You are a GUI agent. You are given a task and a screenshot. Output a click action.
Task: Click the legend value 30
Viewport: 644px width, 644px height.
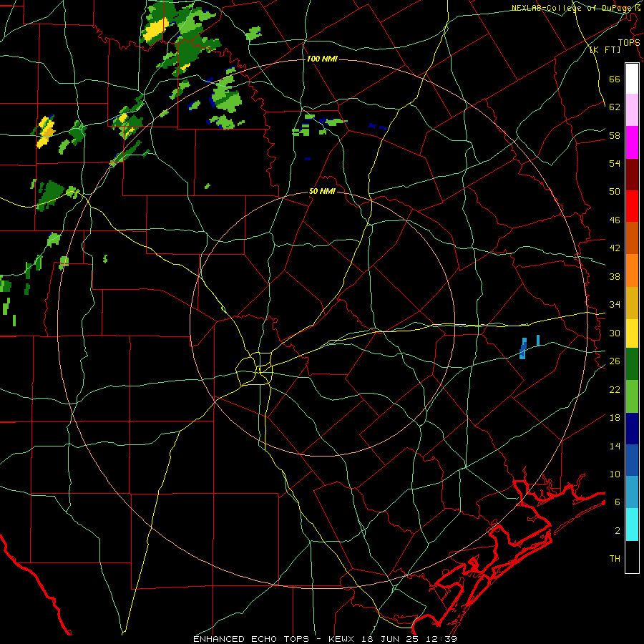[x=615, y=333]
